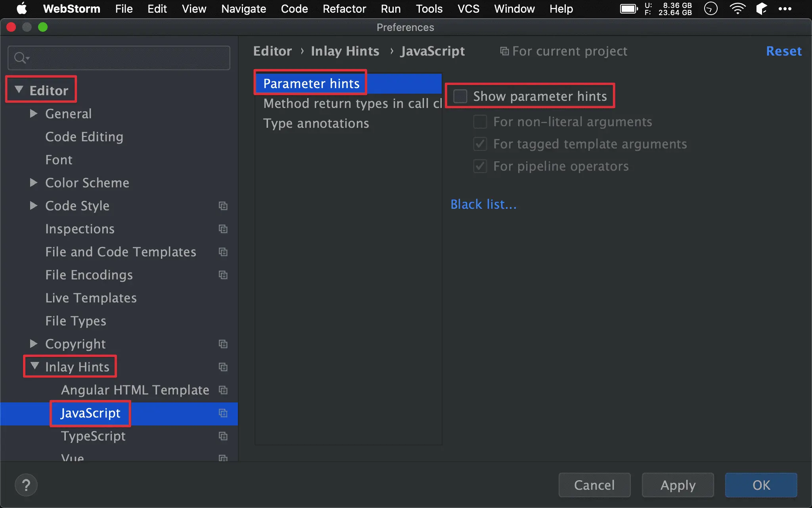Click the Reset link
This screenshot has height=508, width=812.
783,51
